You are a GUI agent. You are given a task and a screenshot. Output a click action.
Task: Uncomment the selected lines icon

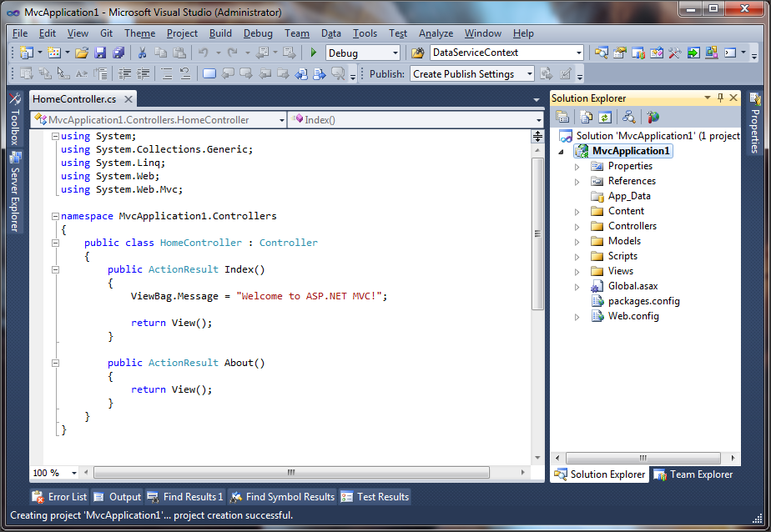(185, 73)
